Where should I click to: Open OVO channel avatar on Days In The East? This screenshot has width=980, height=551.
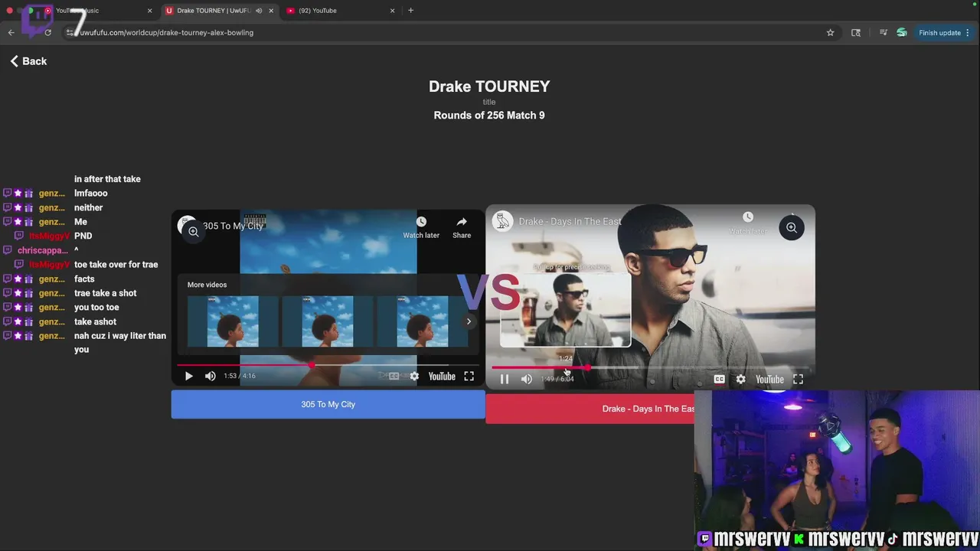click(x=503, y=221)
